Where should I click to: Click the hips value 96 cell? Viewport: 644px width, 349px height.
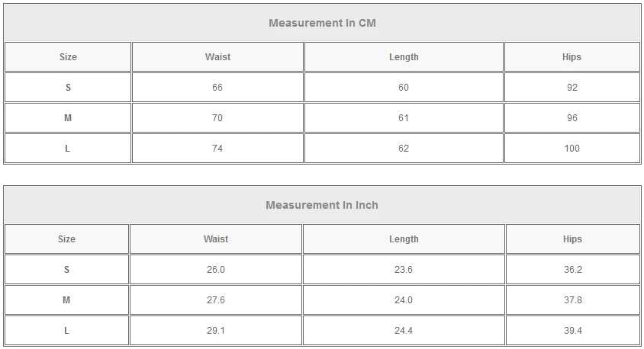[572, 118]
